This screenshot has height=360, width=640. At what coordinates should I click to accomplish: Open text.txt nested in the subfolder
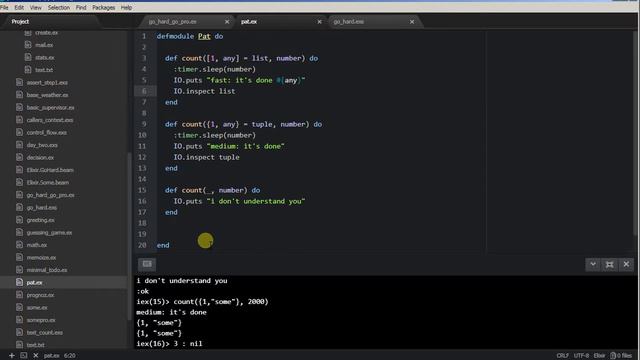(x=44, y=70)
